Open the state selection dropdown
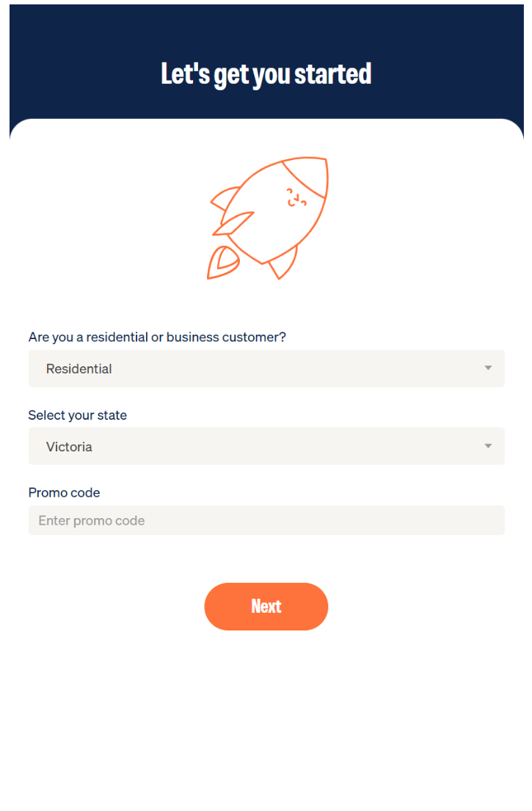 tap(266, 446)
